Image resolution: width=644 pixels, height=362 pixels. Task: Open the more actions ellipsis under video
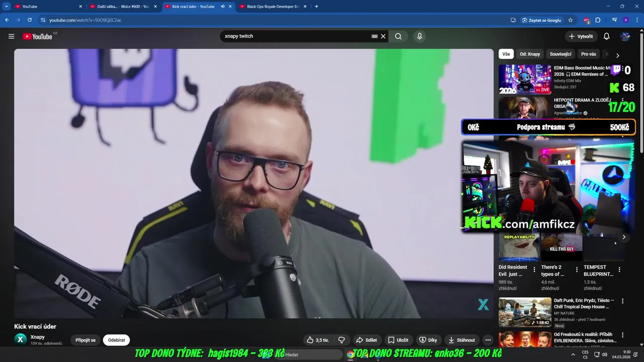coord(488,340)
